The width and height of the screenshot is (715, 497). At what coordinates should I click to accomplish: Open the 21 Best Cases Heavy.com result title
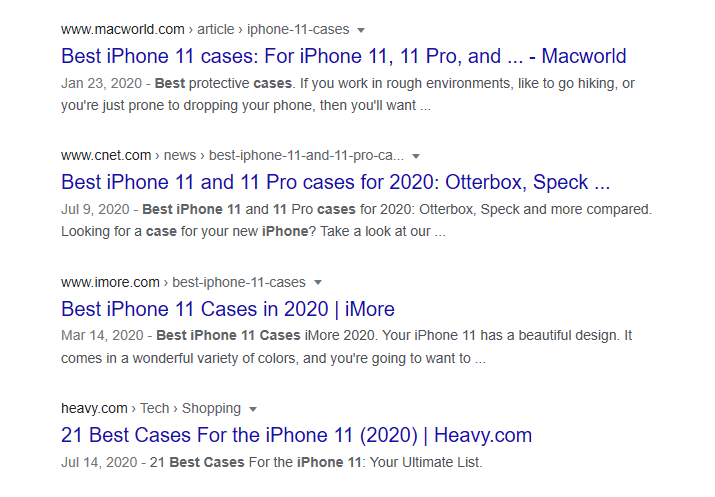[x=296, y=435]
